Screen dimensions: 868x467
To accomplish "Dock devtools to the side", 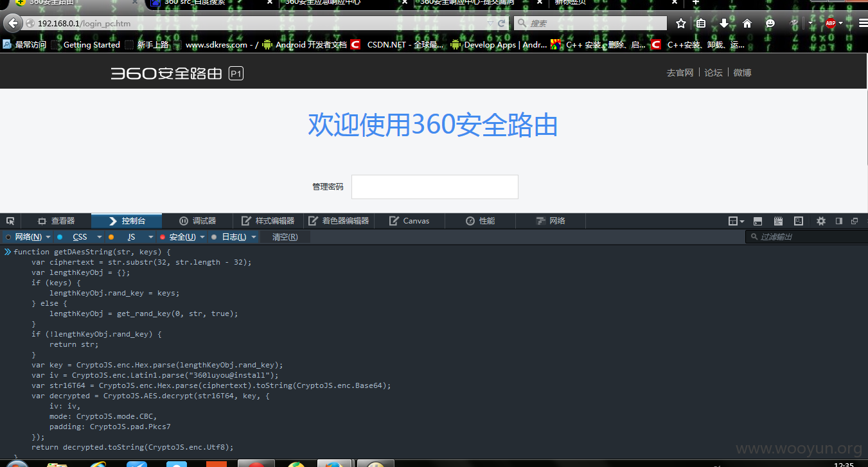I will click(838, 221).
